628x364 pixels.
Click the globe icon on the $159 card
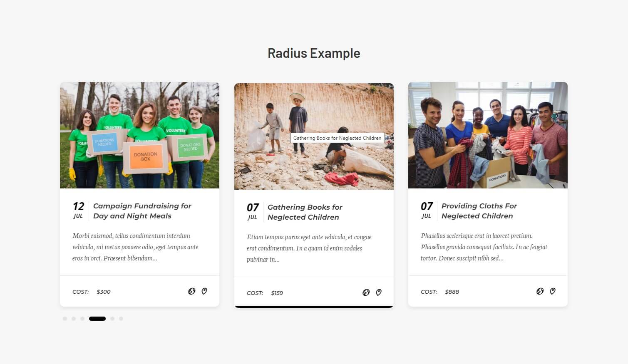click(x=366, y=292)
